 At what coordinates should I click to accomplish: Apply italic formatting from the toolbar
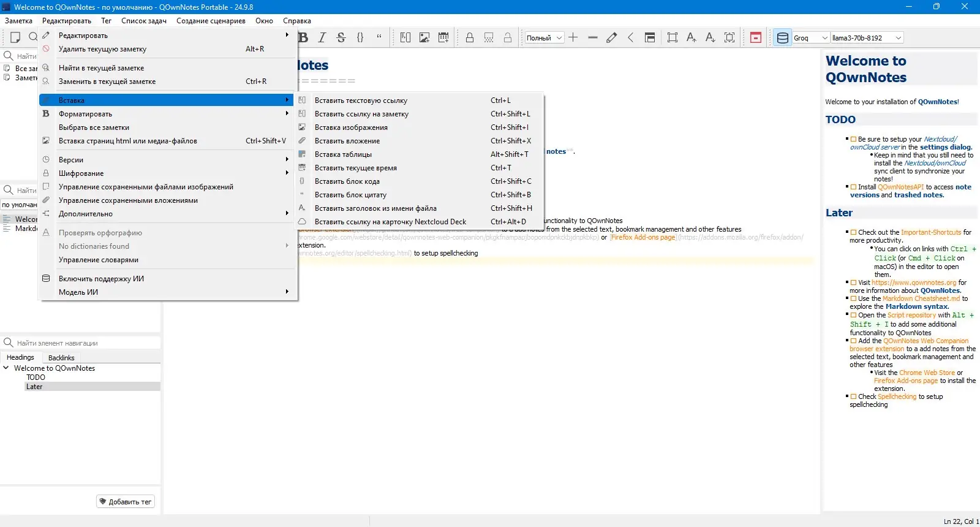322,37
